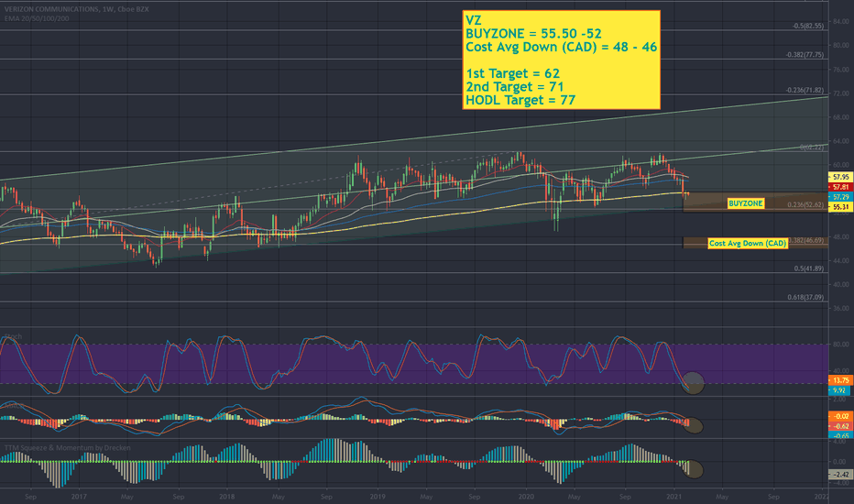The image size is (854, 504).
Task: Select the TTM Squeeze & Momentum by Drecken label
Action: (x=67, y=447)
